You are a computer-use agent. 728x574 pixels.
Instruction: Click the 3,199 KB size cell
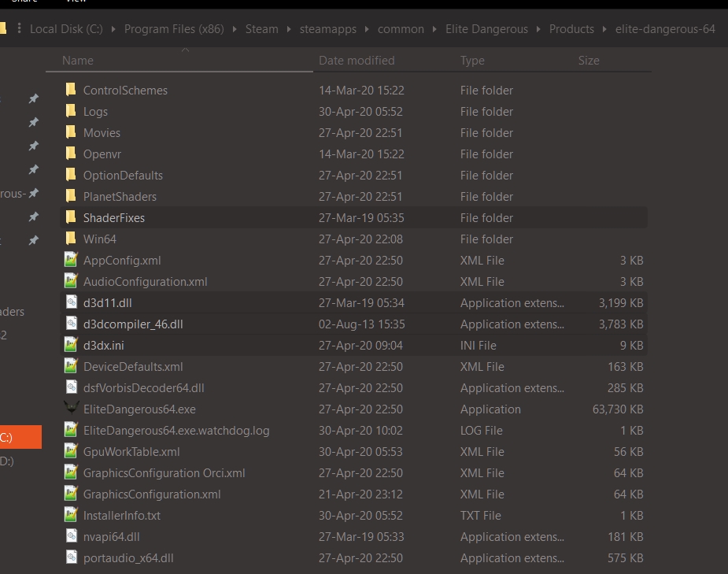pyautogui.click(x=621, y=303)
